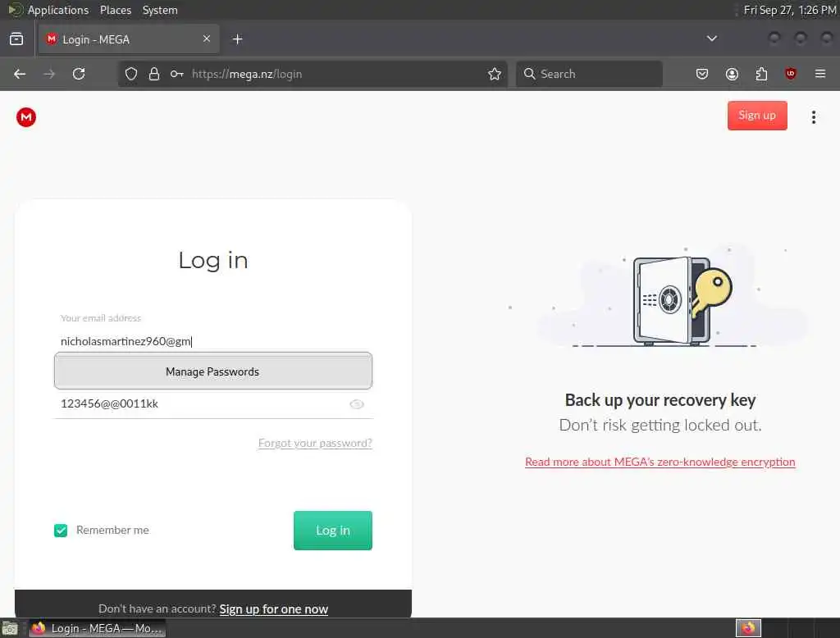Click the Firefox Search box
The height and width of the screenshot is (638, 840).
589,74
